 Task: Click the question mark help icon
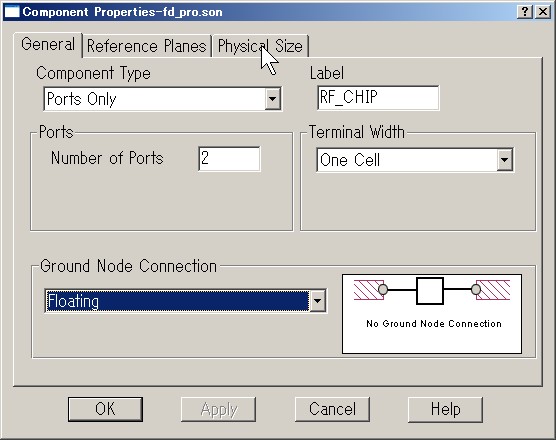click(x=525, y=12)
